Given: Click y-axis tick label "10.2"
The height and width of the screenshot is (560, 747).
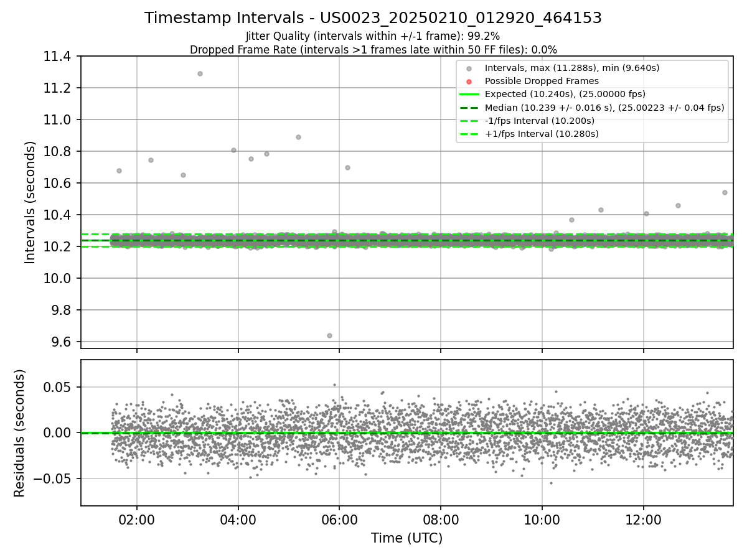Looking at the screenshot, I should click(x=59, y=247).
